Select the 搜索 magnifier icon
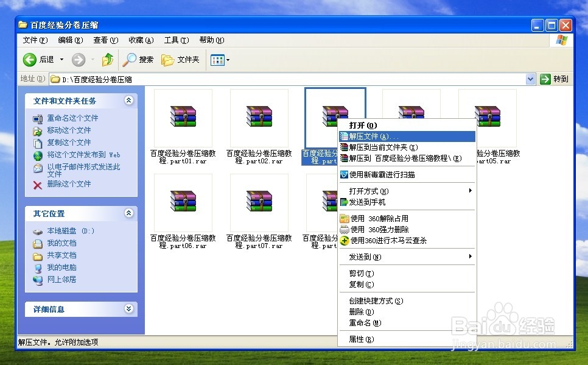The height and width of the screenshot is (365, 588). click(x=130, y=60)
